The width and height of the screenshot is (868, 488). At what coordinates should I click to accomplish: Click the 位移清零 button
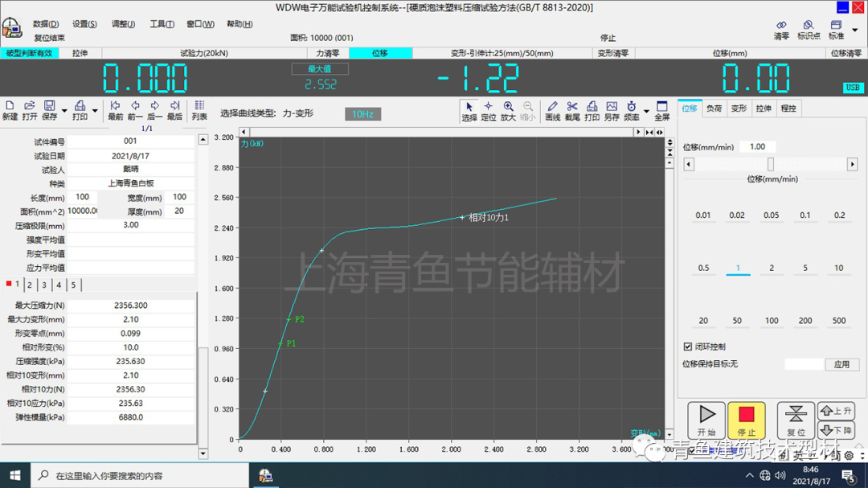point(845,53)
